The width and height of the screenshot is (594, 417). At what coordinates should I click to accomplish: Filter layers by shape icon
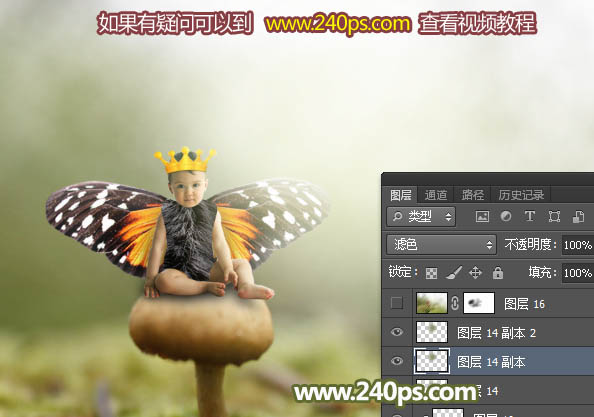554,217
